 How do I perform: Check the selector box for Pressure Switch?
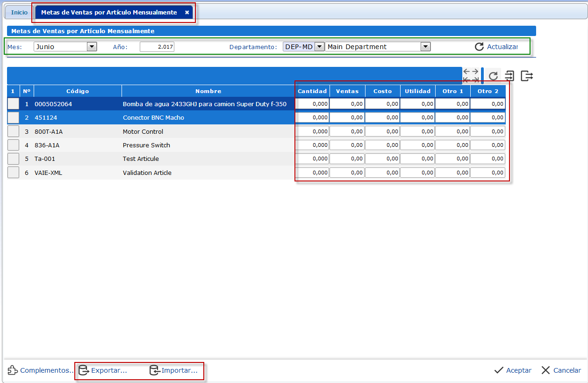[14, 145]
